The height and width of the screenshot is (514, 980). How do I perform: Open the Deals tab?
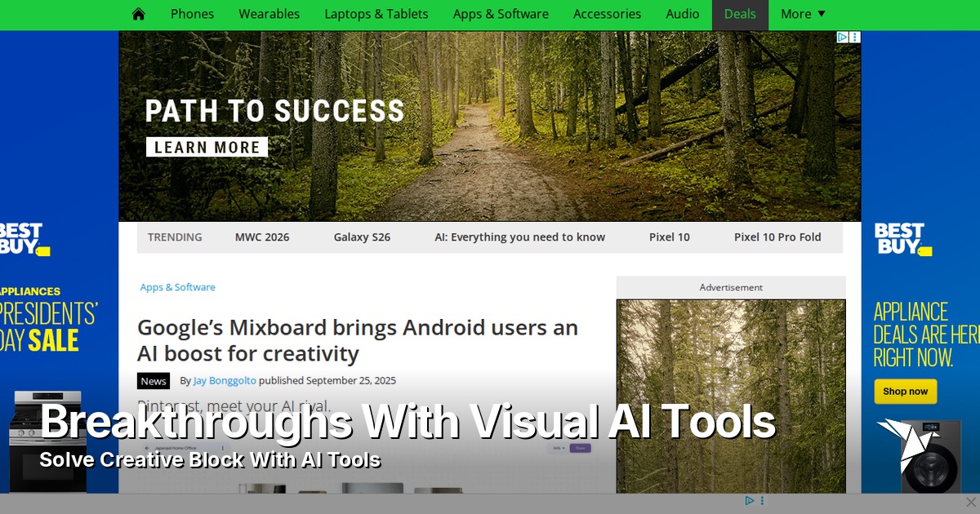(x=740, y=14)
